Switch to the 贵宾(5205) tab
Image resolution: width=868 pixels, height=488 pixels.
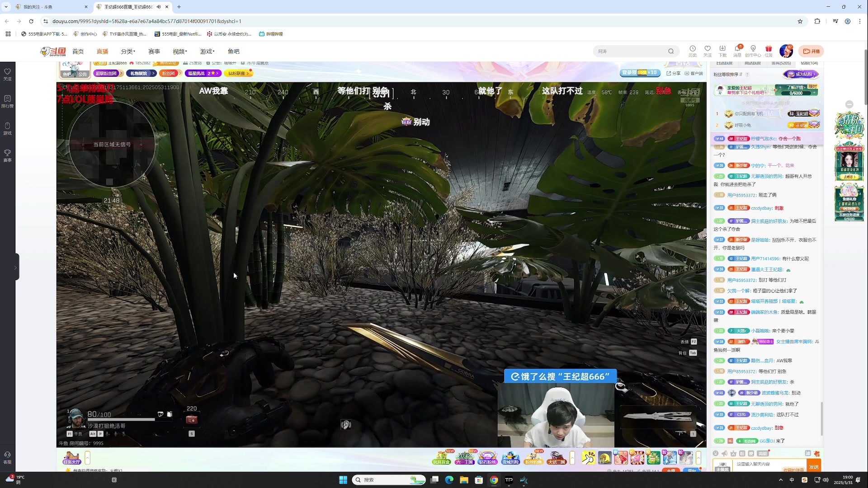pos(781,63)
